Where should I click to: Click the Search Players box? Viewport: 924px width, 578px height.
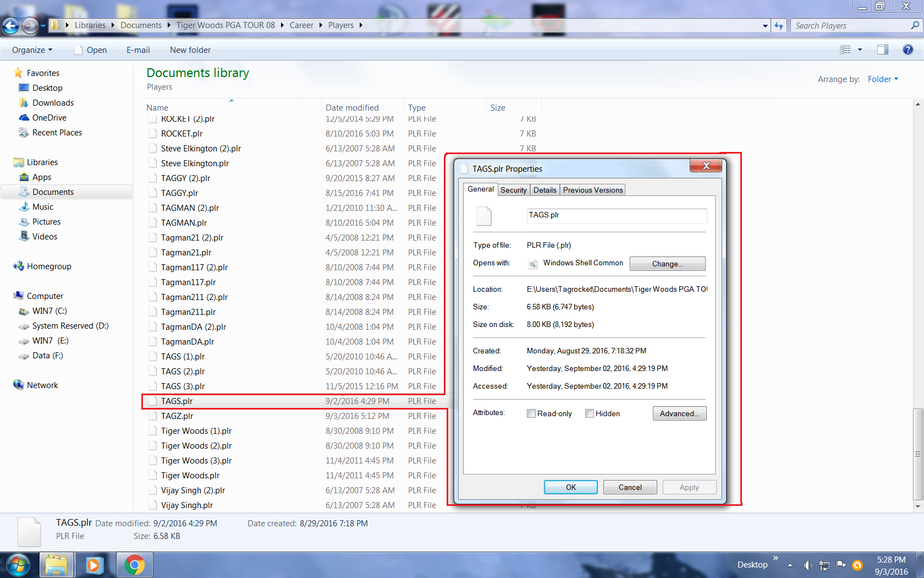pyautogui.click(x=850, y=26)
